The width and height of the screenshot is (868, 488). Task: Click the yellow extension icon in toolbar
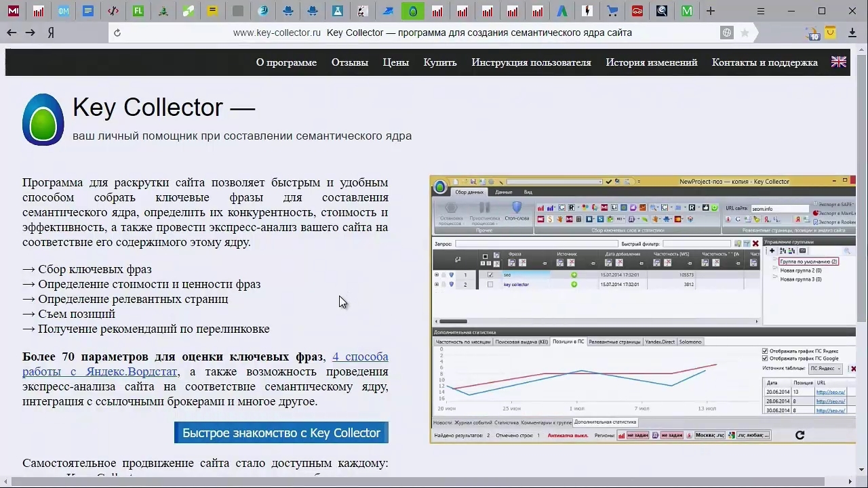click(831, 33)
